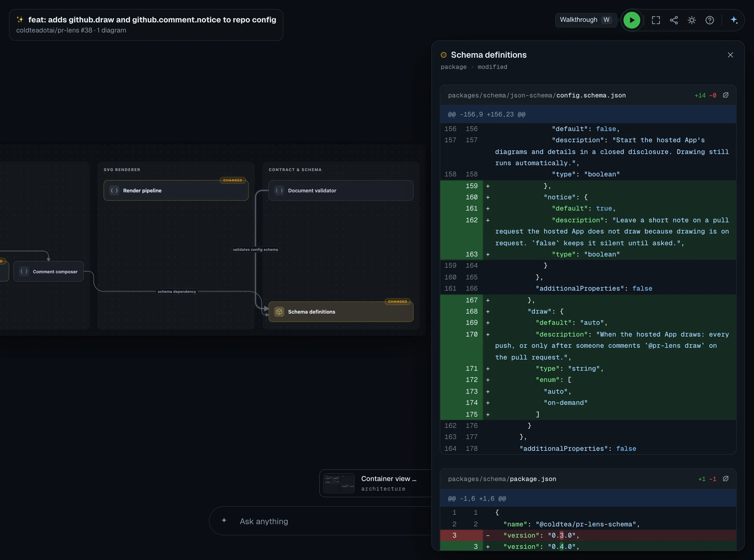Click the PR title about github.draw
The image size is (754, 560).
(x=152, y=20)
